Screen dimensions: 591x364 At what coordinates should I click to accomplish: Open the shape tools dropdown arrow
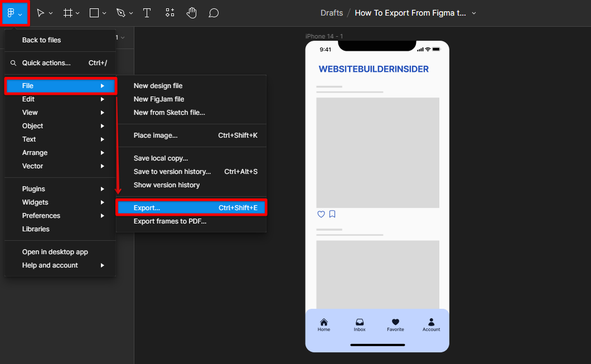click(x=104, y=13)
